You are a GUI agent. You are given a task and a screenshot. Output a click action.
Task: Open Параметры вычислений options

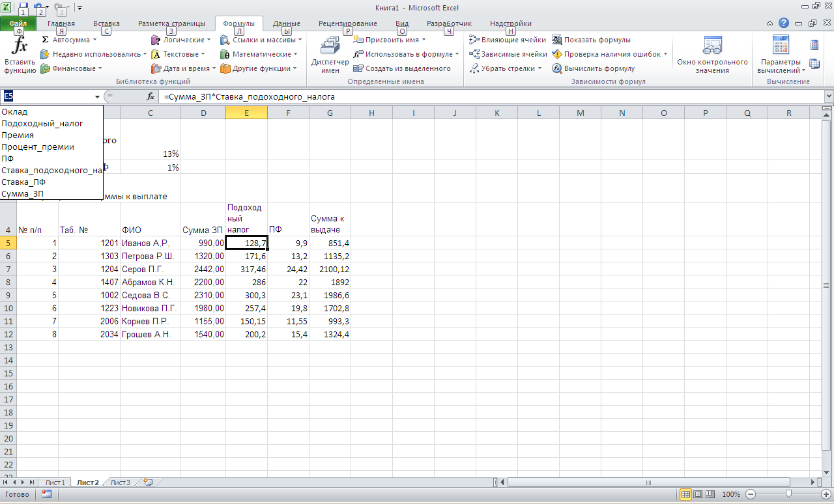coord(781,55)
